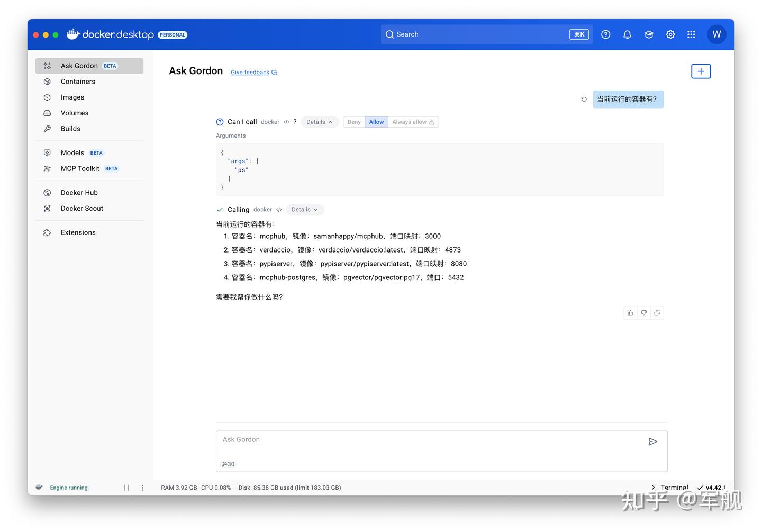Open the Models beta section

coord(72,152)
